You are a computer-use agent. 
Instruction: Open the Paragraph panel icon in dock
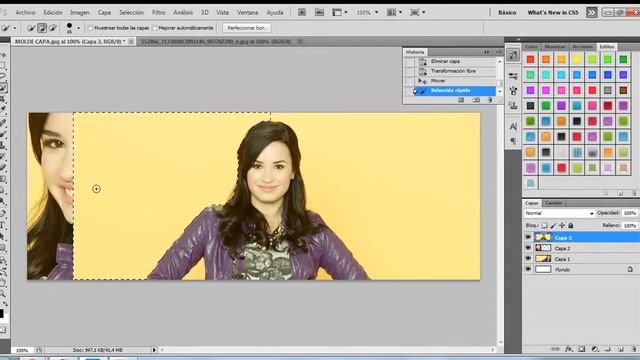click(x=513, y=141)
